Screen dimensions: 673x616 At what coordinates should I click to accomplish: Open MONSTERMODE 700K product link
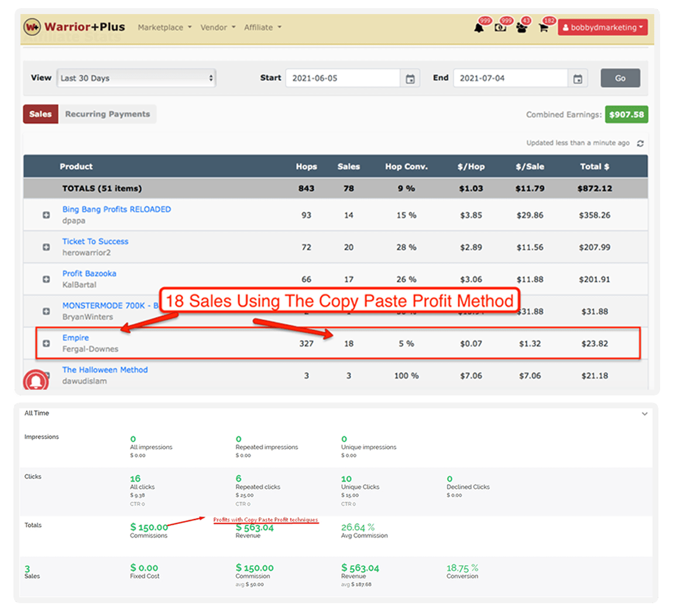coord(110,306)
